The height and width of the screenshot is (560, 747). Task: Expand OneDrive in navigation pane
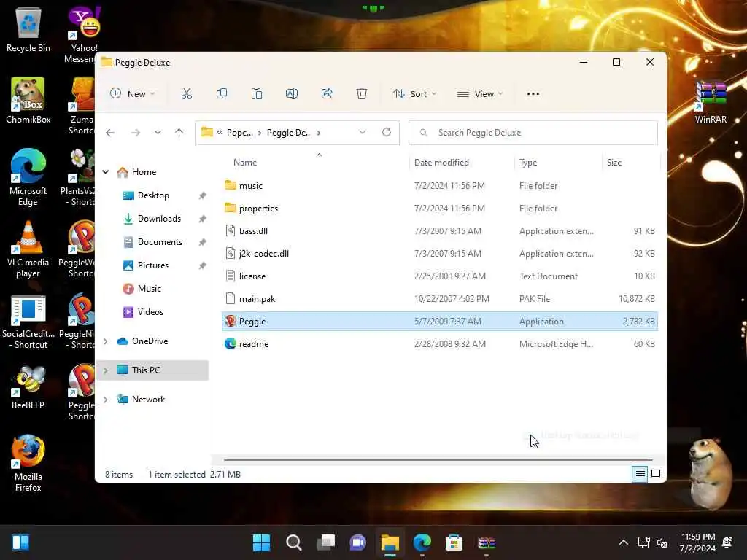coord(106,341)
